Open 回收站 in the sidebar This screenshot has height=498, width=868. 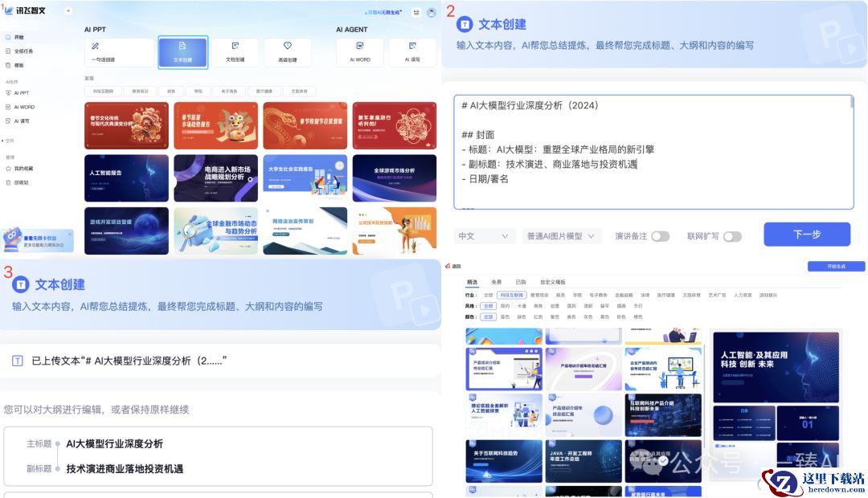tap(21, 182)
